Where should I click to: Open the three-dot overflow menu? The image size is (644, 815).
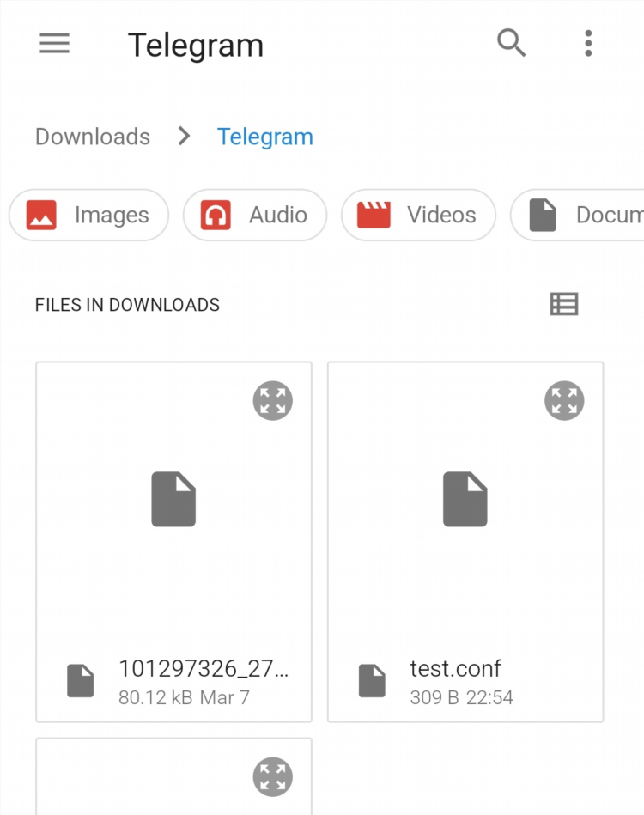[588, 43]
